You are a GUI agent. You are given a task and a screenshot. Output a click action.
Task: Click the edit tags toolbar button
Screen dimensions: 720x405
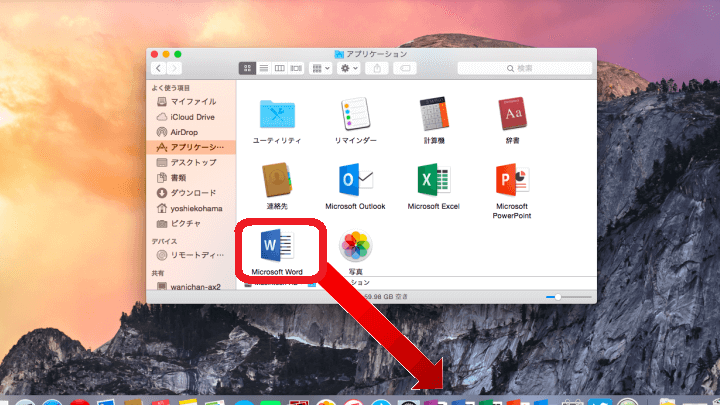[405, 68]
